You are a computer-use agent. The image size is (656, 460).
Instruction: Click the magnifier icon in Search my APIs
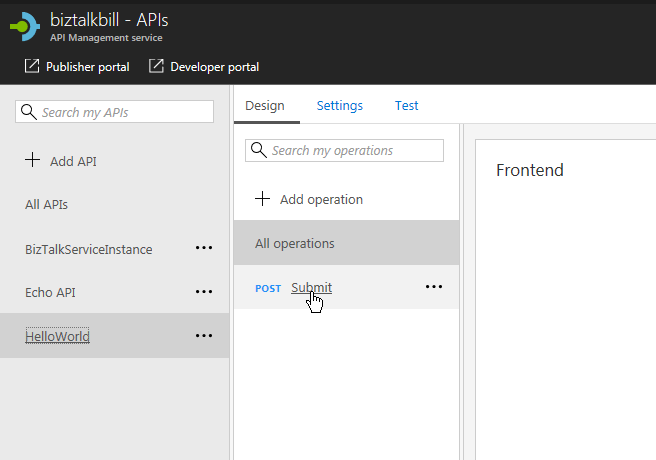(x=29, y=112)
